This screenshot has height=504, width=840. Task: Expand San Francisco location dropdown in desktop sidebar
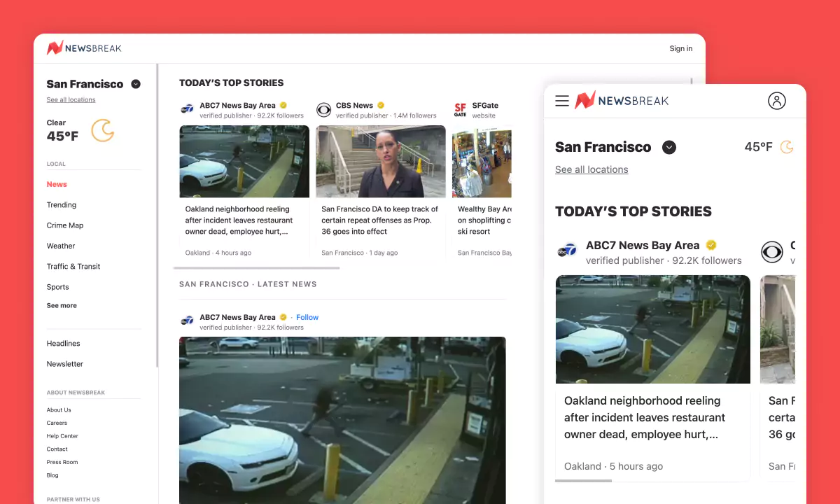(136, 84)
